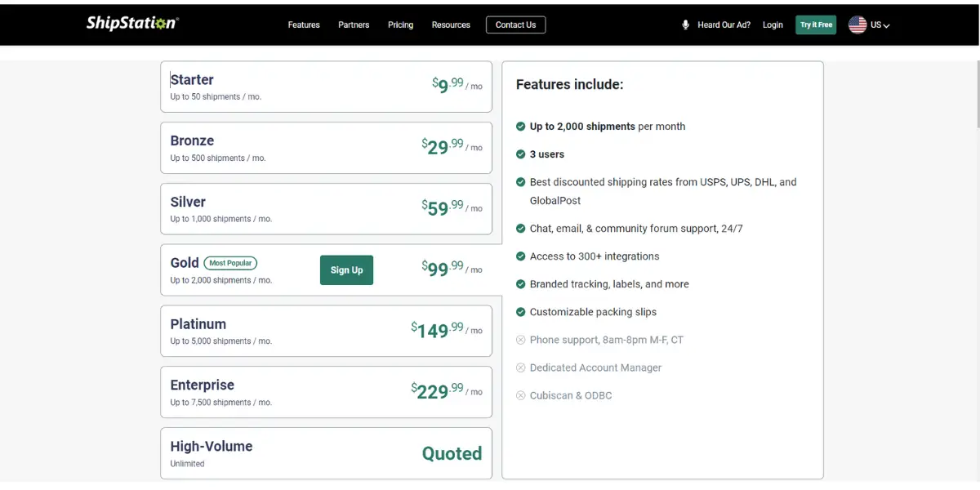Click the microphone icon beside Heard Our Ad
The image size is (980, 490).
[686, 24]
